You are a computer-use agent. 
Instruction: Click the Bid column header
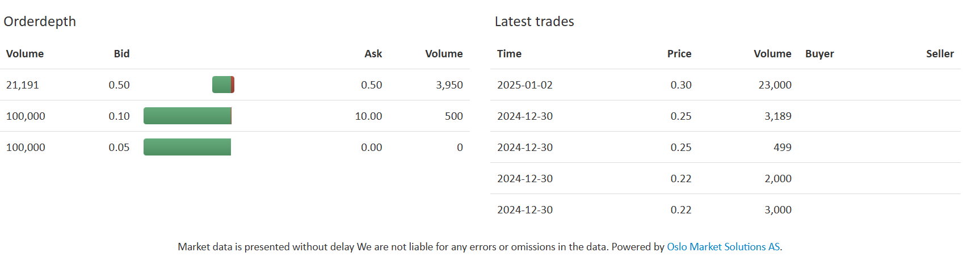121,54
